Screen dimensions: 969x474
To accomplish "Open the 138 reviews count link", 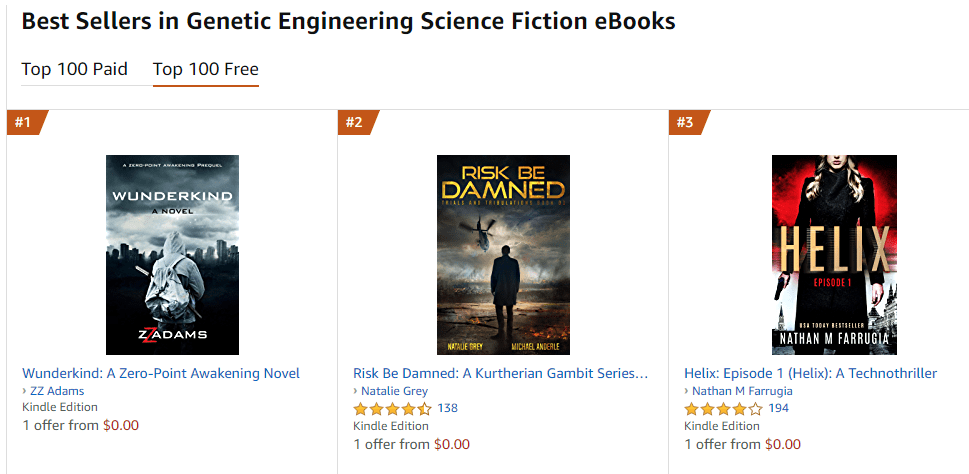I will (447, 408).
